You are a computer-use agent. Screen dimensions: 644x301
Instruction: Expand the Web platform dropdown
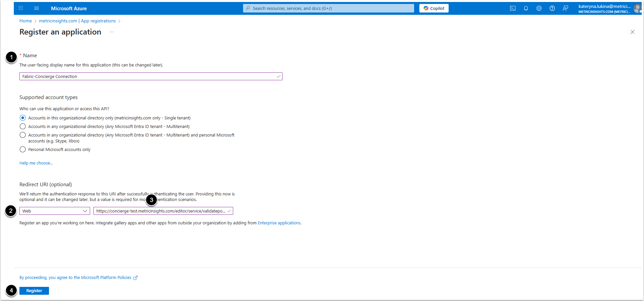[x=55, y=211]
